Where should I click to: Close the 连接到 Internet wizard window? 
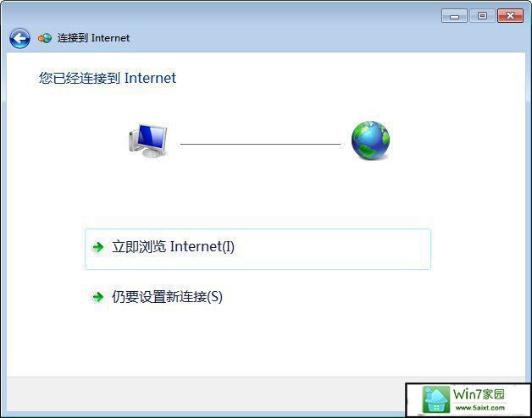pyautogui.click(x=510, y=16)
